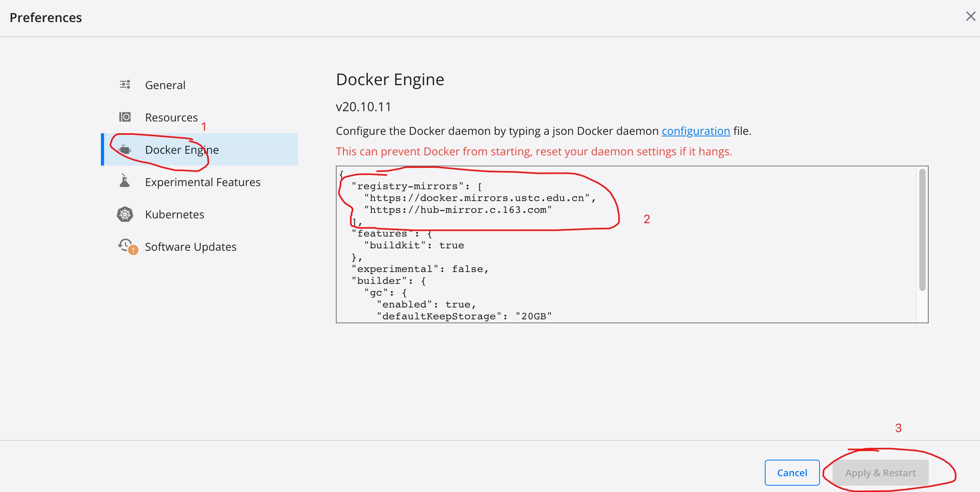The image size is (980, 492).
Task: Click the Resources disk icon
Action: [125, 117]
